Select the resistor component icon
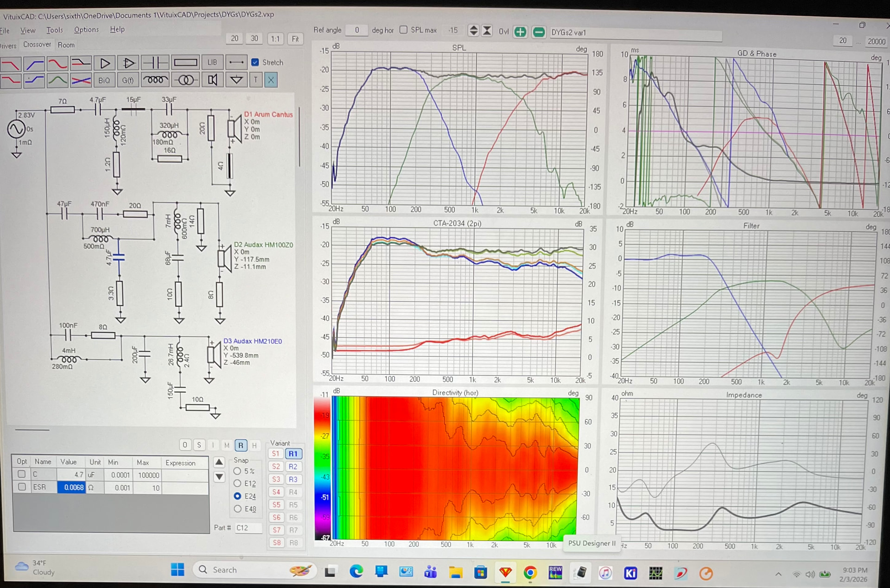This screenshot has height=588, width=890. click(x=185, y=63)
